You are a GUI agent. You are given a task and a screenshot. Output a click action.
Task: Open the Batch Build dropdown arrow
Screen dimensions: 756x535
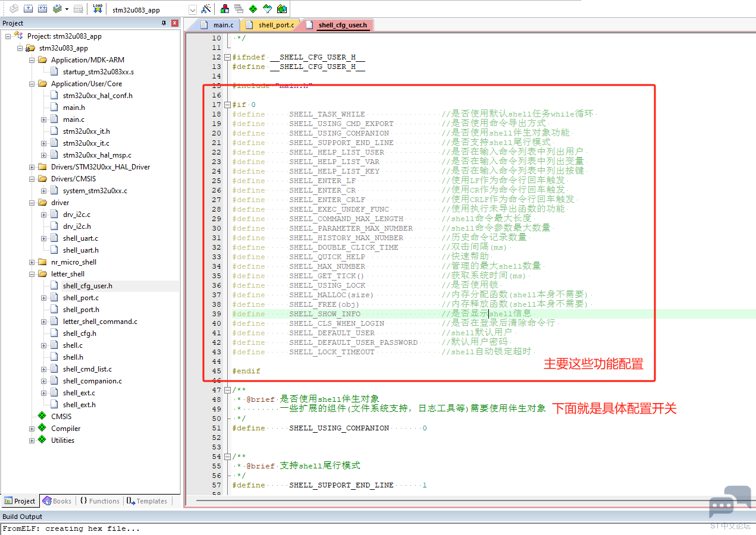point(67,10)
